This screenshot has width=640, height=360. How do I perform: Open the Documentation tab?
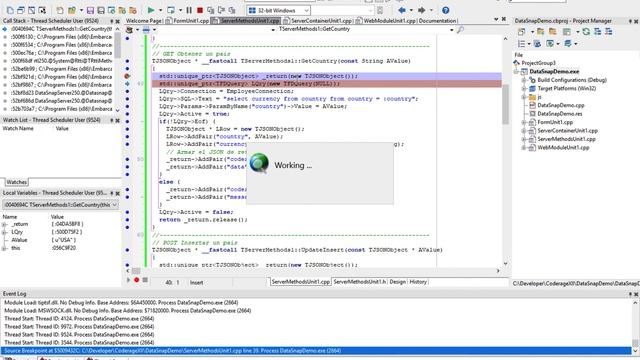coord(437,20)
